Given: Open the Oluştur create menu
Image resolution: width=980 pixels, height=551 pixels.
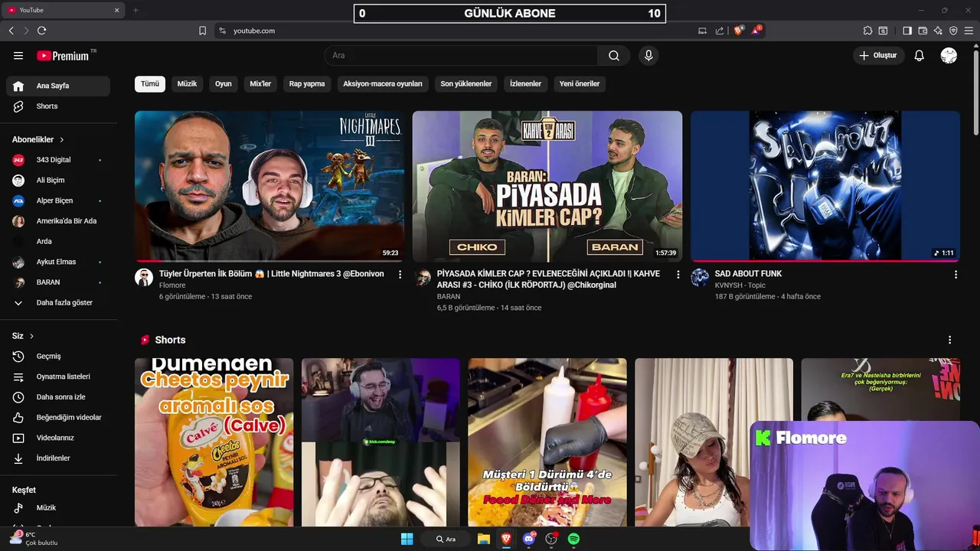Looking at the screenshot, I should 878,56.
